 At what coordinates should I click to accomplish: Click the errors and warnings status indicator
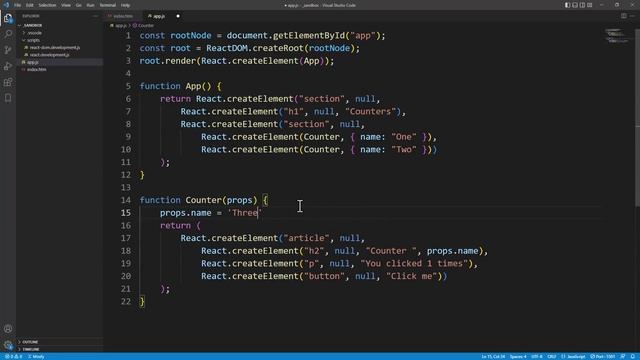(x=13, y=356)
